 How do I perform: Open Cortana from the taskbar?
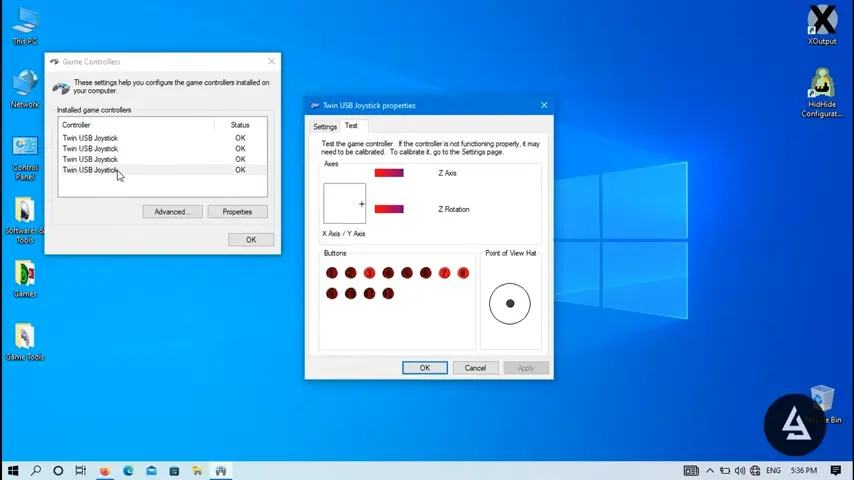[58, 470]
